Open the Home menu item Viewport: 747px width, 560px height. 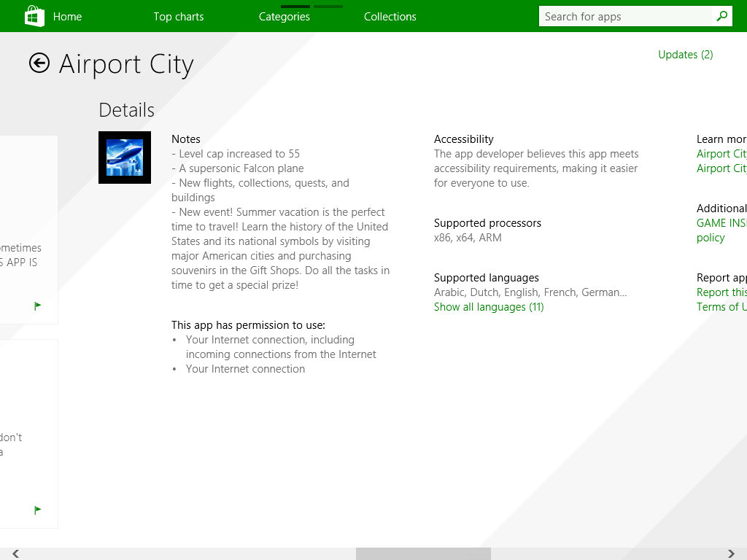click(x=67, y=17)
